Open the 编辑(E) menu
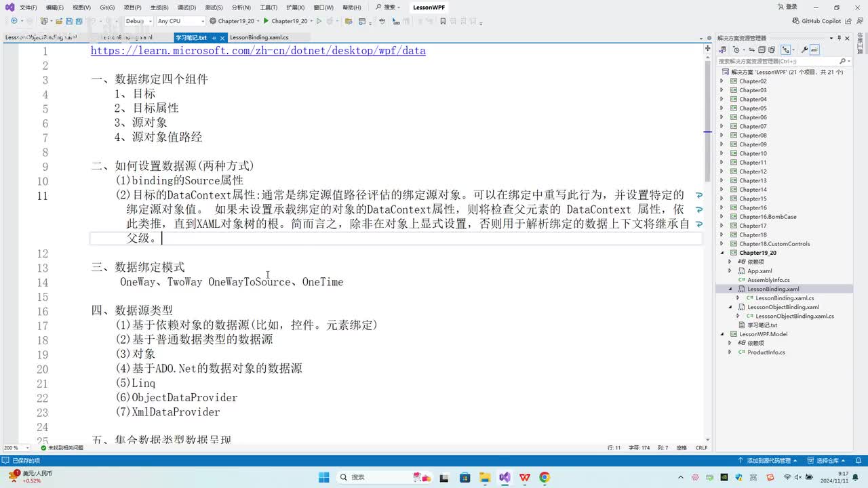This screenshot has width=868, height=488. coord(55,7)
